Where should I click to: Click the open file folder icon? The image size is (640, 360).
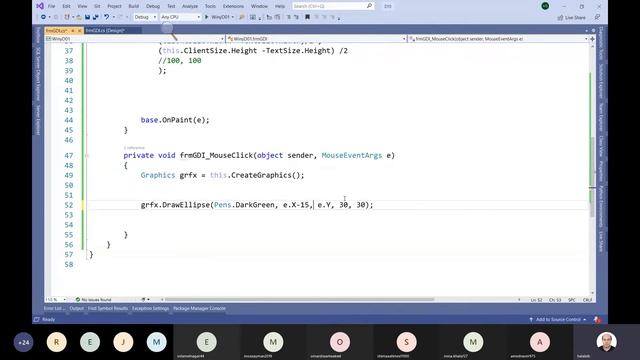tap(79, 17)
